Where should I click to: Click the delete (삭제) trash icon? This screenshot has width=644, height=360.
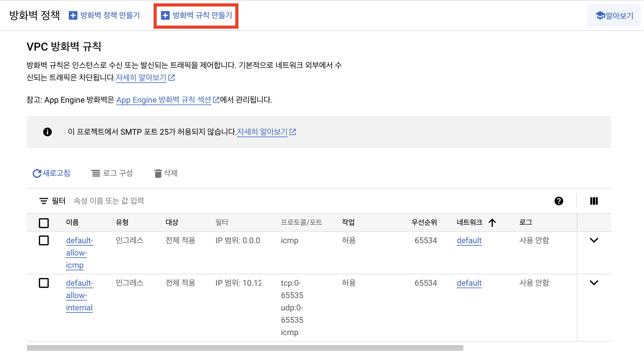point(158,174)
